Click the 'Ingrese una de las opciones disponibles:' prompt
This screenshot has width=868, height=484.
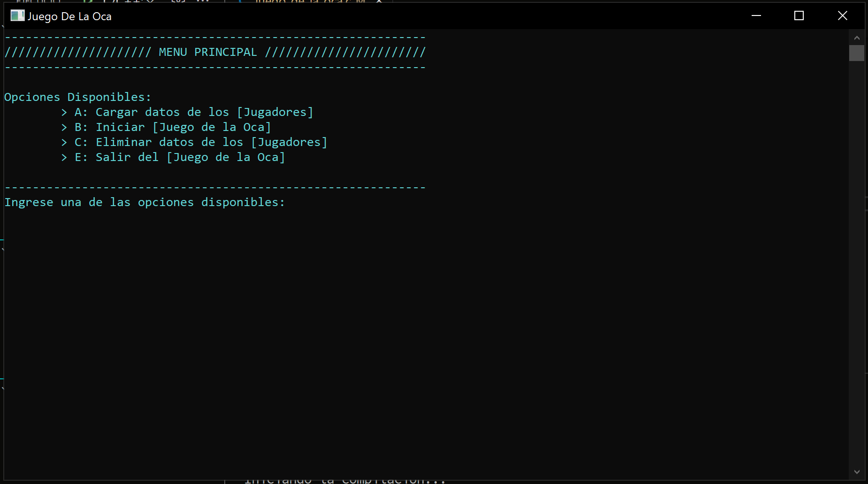click(x=145, y=202)
